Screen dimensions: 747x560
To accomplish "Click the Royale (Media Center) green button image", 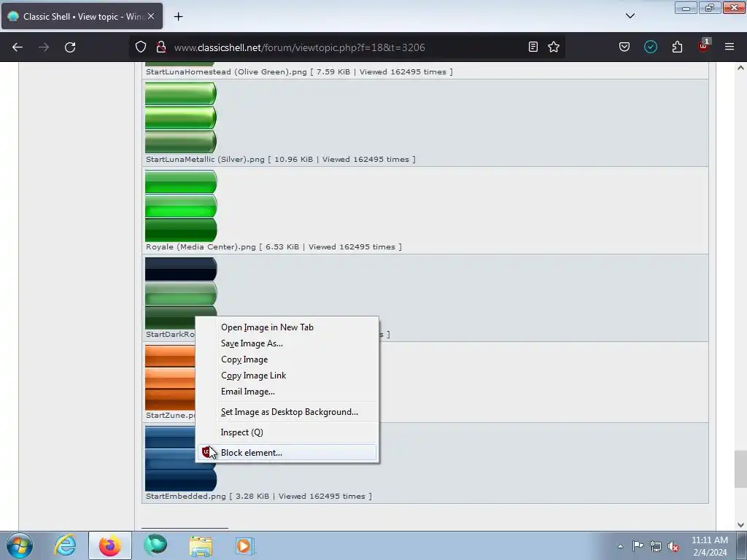I will pyautogui.click(x=181, y=206).
